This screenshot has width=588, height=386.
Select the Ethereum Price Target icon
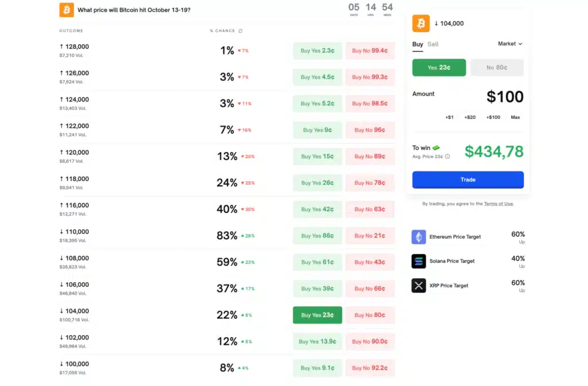(x=419, y=237)
